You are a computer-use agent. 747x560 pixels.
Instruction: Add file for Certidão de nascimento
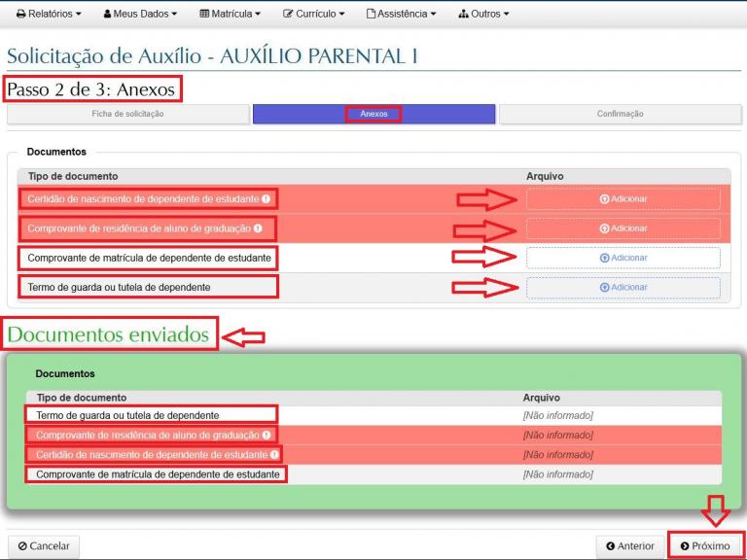pyautogui.click(x=623, y=199)
